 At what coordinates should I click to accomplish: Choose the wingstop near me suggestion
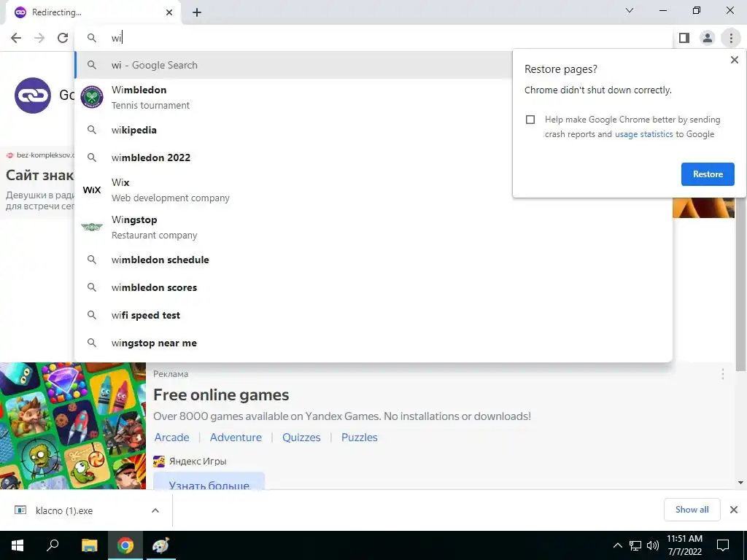tap(373, 343)
